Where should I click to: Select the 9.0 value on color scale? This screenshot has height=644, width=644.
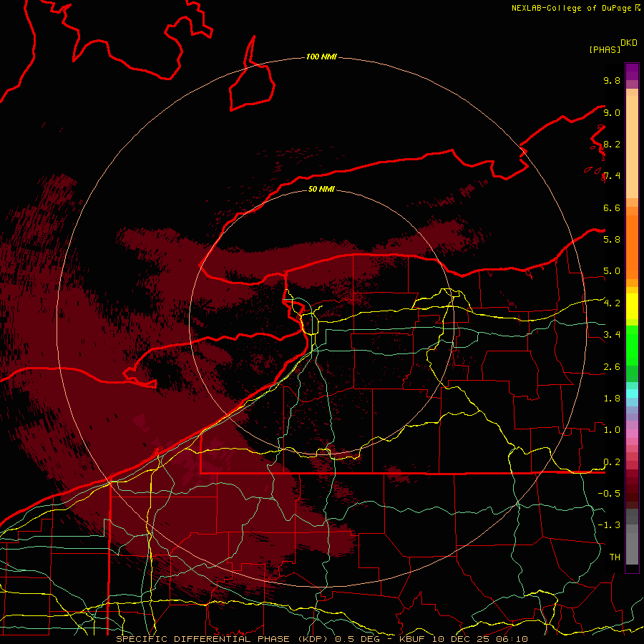coord(612,112)
